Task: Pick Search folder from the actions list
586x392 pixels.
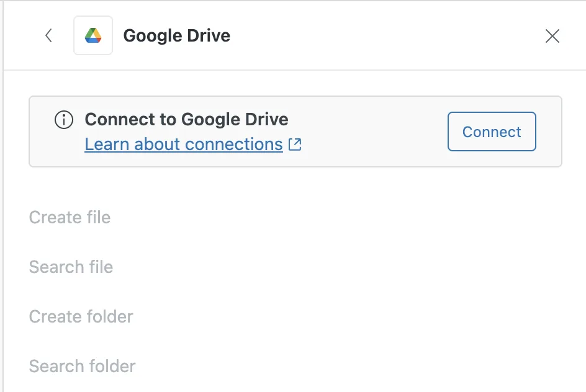Action: point(82,367)
